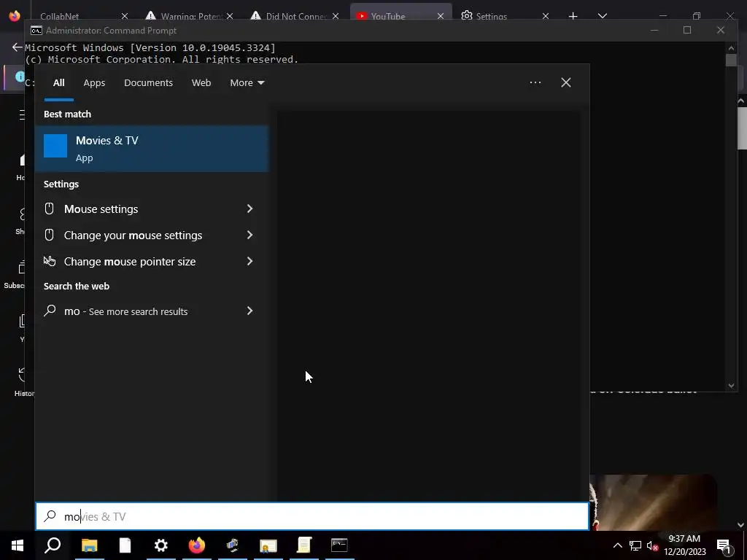Click the Firefox logo icon top-left

click(x=15, y=15)
